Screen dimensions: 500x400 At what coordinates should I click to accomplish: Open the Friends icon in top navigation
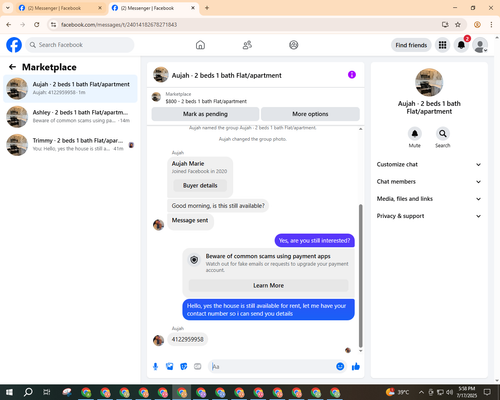click(247, 45)
